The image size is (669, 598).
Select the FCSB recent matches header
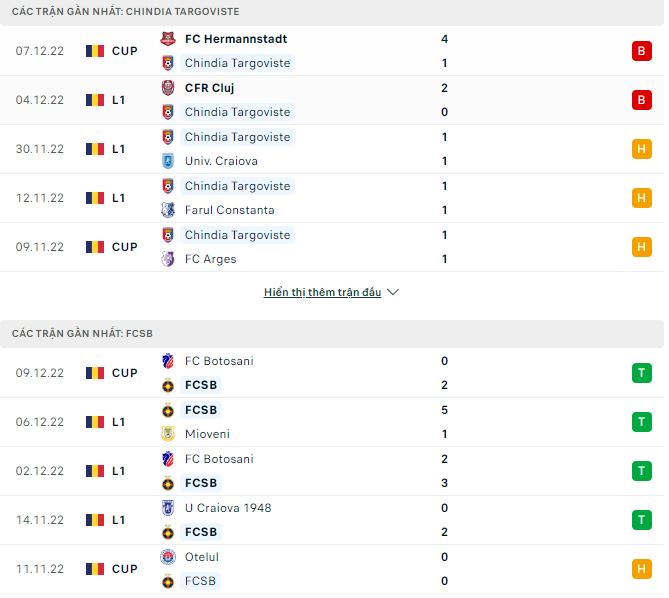[x=82, y=332]
